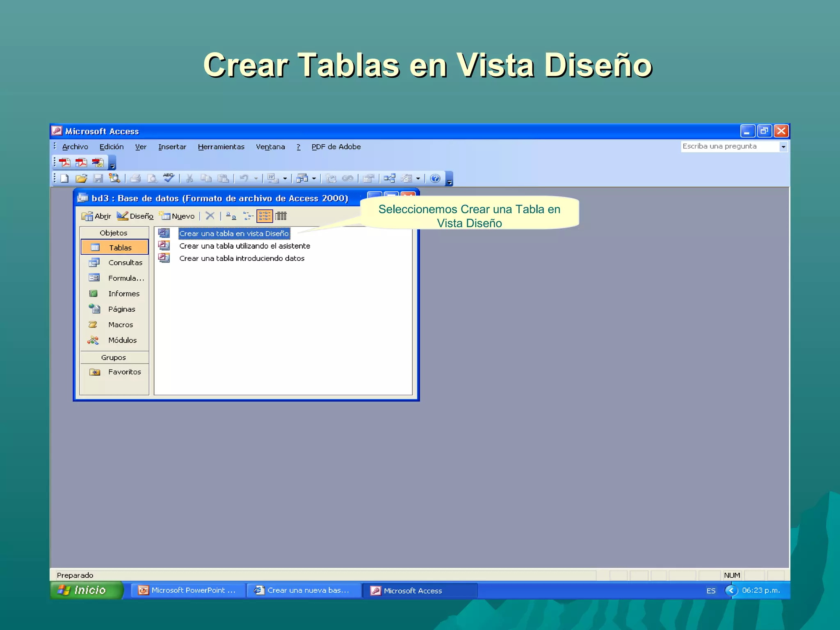The width and height of the screenshot is (840, 630).
Task: Click the Save floppy disk icon
Action: pos(98,178)
